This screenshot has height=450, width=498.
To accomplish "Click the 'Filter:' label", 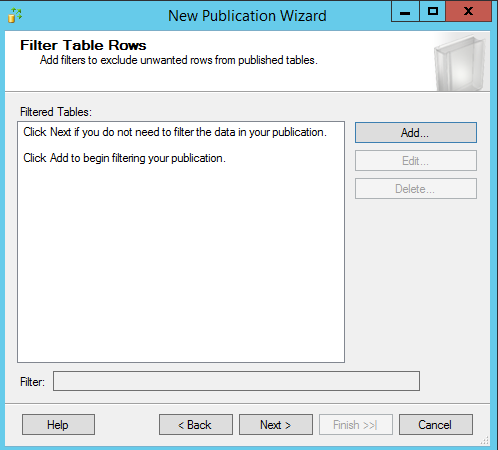I will tap(32, 382).
